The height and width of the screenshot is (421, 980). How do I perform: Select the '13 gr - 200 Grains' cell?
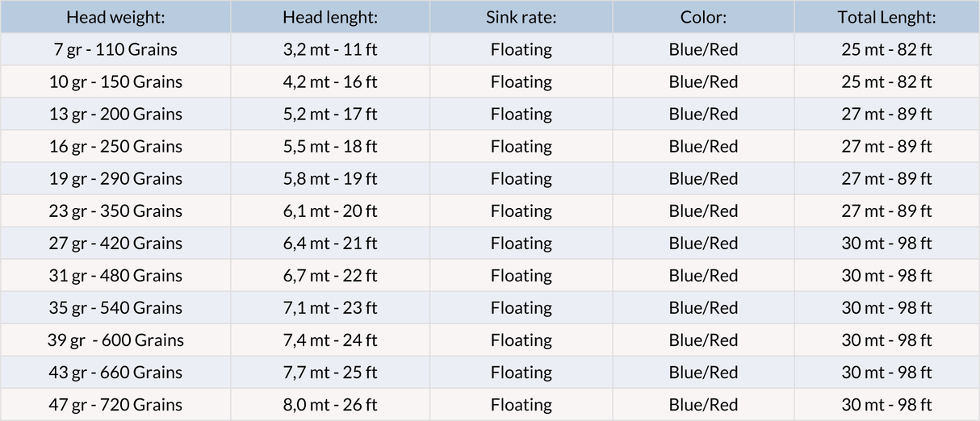pyautogui.click(x=115, y=114)
